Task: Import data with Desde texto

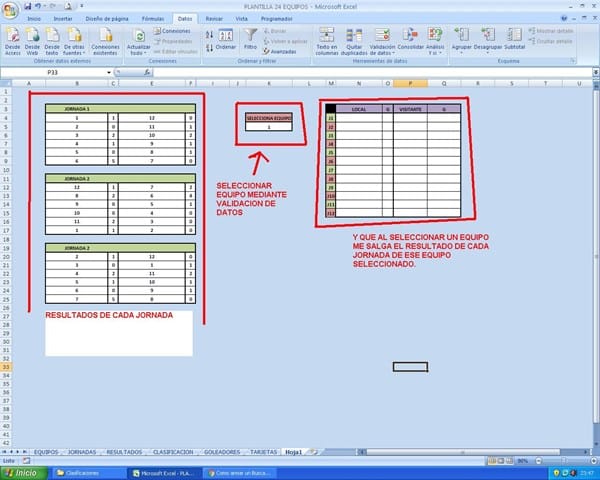Action: (x=52, y=41)
